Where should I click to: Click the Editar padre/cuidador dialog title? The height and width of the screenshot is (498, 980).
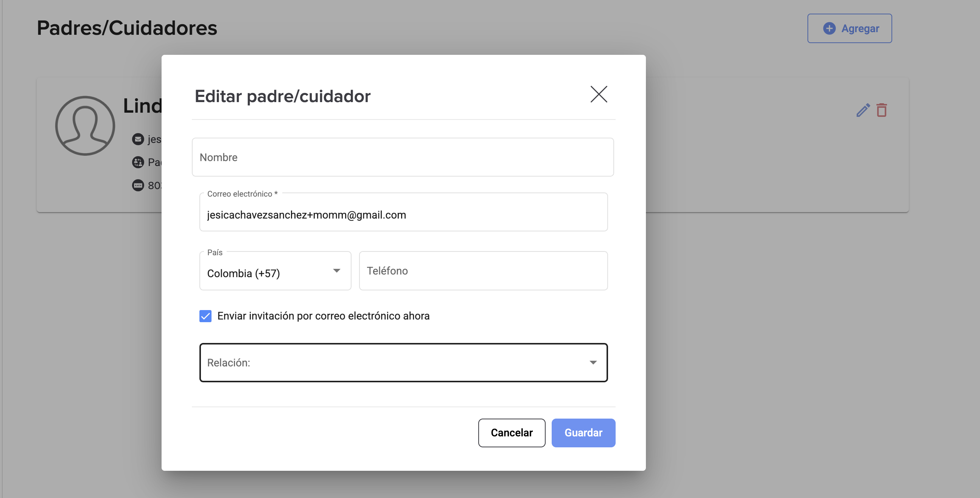pyautogui.click(x=282, y=96)
